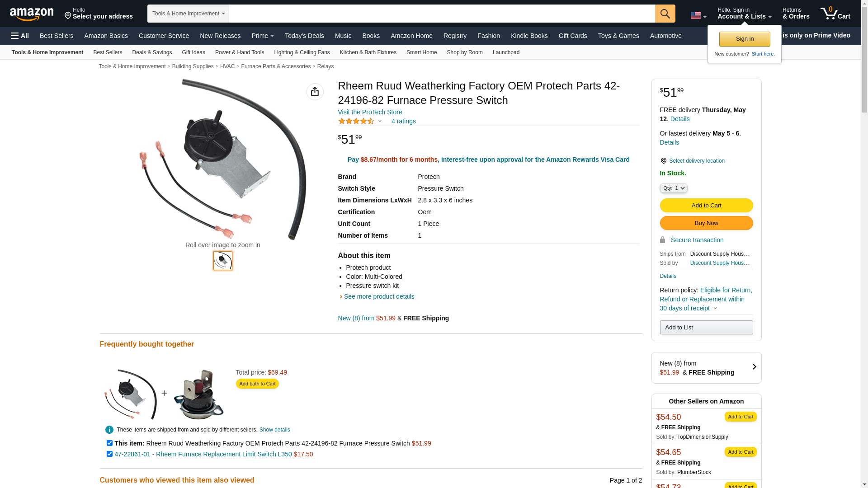Viewport: 868px width, 488px height.
Task: Click the info icon near shipping note
Action: (109, 430)
